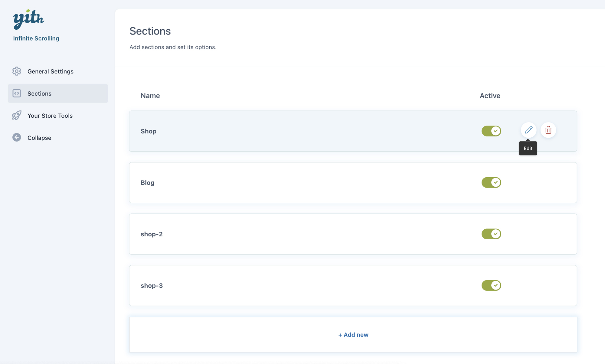The image size is (605, 364).
Task: Click the Your Store Tools rocket icon
Action: coord(17,115)
